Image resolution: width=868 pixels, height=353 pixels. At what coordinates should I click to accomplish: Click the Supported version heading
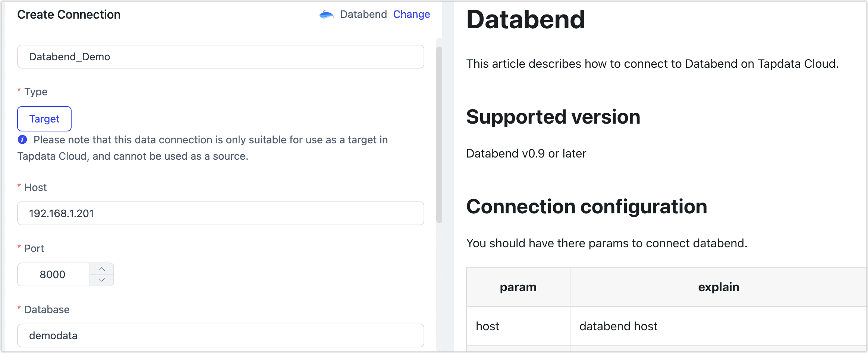pos(553,117)
